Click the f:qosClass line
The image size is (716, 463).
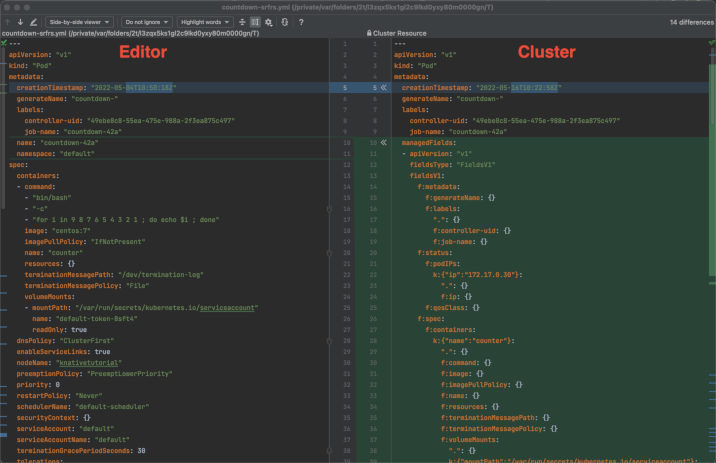coord(453,308)
